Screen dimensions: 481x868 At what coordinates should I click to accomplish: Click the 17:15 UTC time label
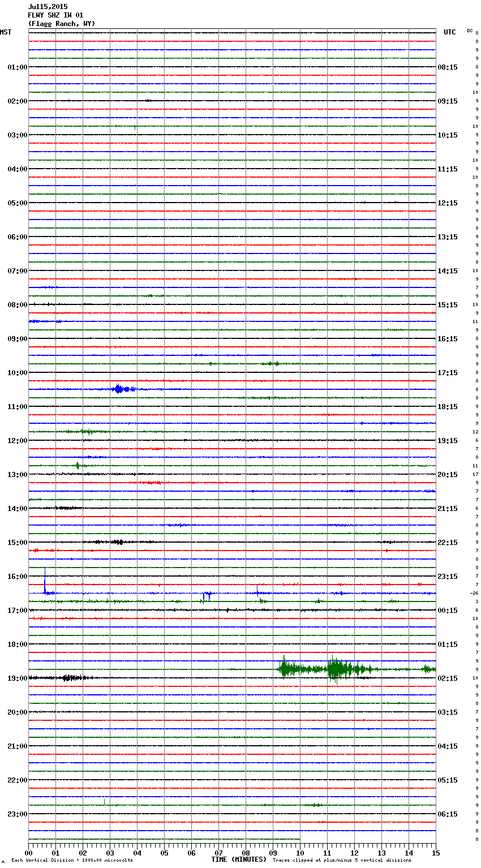[x=448, y=373]
